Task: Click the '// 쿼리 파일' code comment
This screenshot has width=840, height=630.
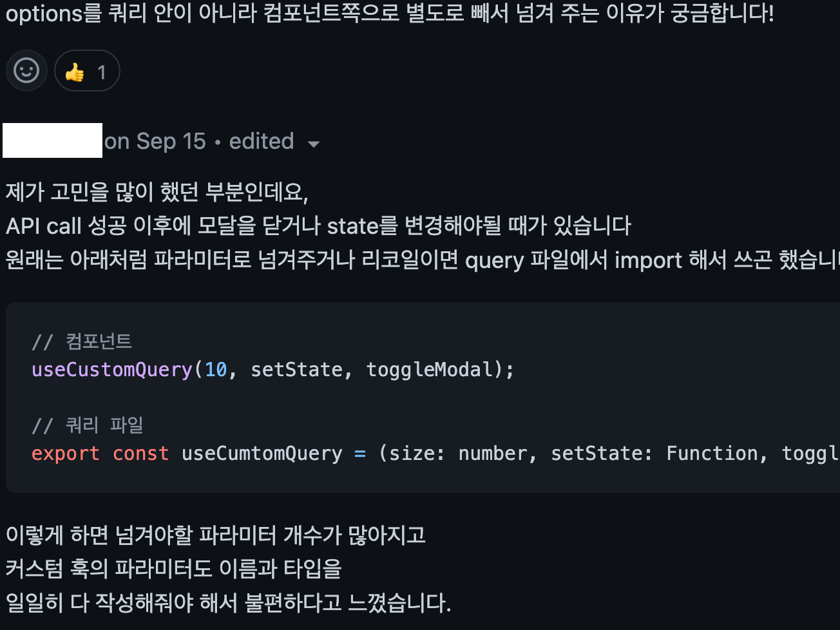Action: pos(87,425)
